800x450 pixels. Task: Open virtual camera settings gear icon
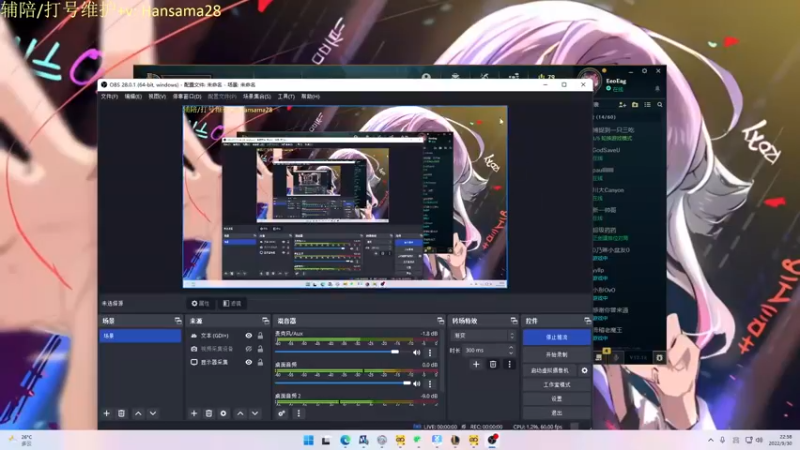pos(584,370)
